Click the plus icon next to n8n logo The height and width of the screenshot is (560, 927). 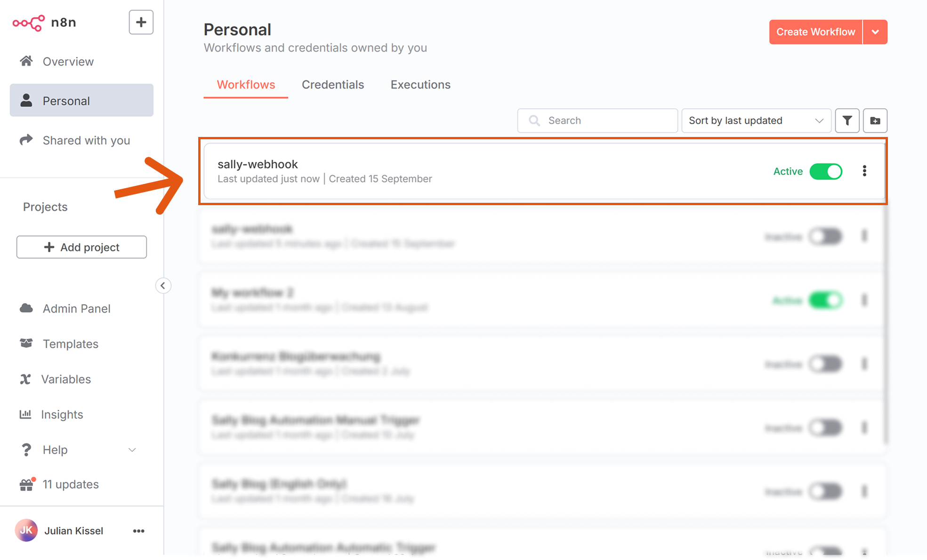141,22
